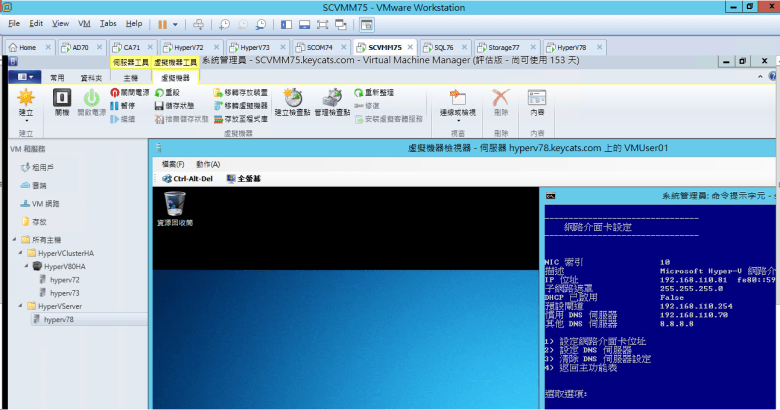Collapse the HyperVClusterHA folder node
The height and width of the screenshot is (410, 780).
[x=22, y=253]
